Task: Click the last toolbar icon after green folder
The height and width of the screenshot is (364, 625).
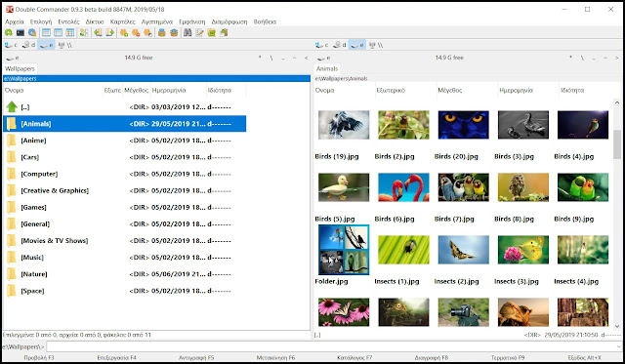Action: 224,32
